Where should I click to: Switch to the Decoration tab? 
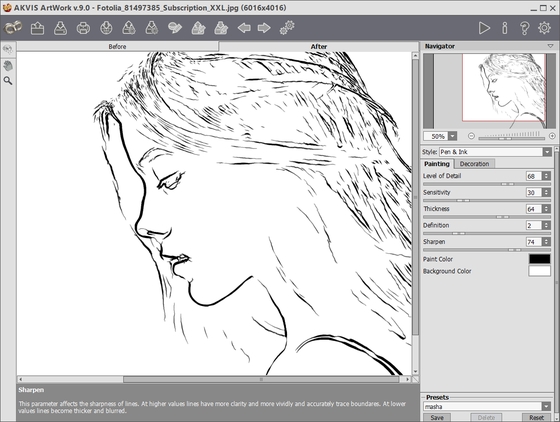click(x=474, y=164)
